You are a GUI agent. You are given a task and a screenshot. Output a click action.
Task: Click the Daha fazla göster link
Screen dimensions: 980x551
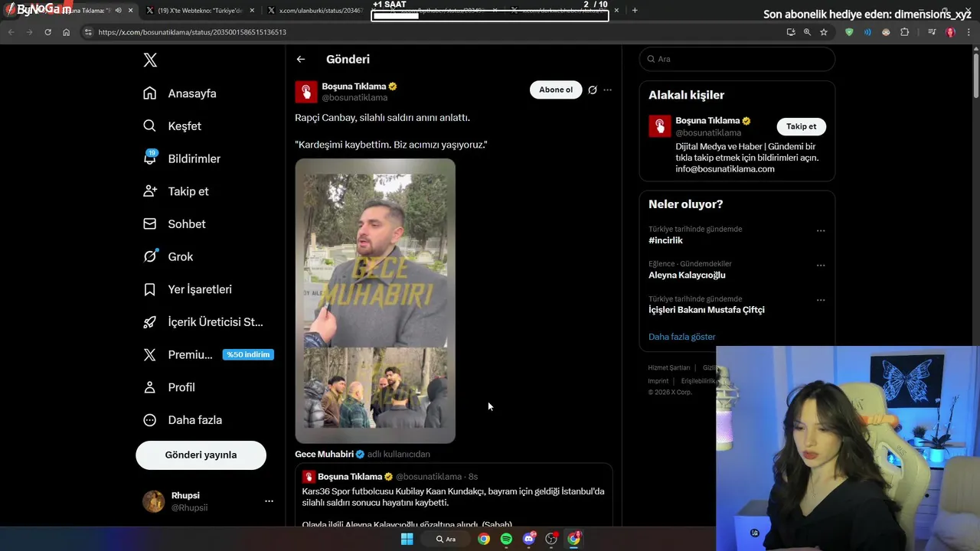pyautogui.click(x=681, y=337)
